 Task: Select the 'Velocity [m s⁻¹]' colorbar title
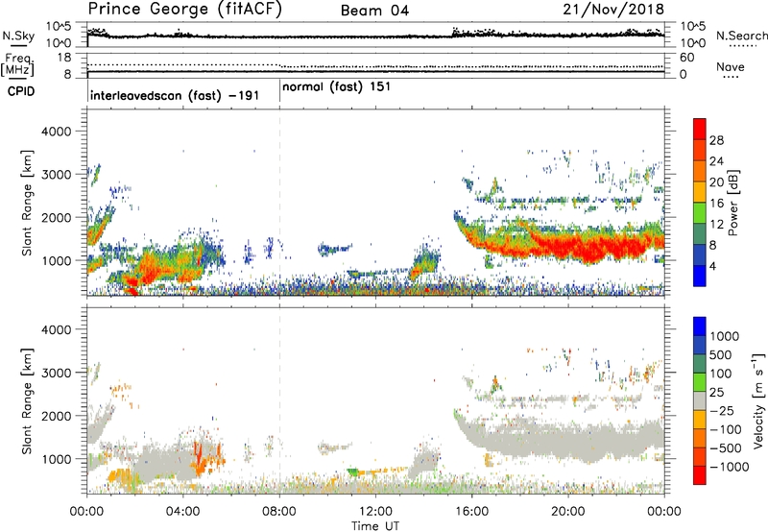(x=758, y=400)
